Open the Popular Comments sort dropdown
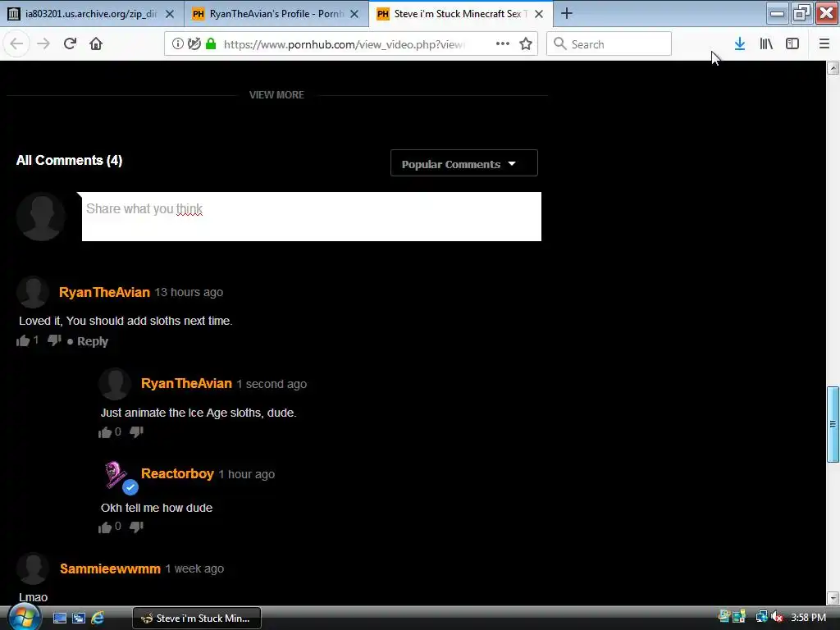Image resolution: width=840 pixels, height=630 pixels. [x=464, y=163]
